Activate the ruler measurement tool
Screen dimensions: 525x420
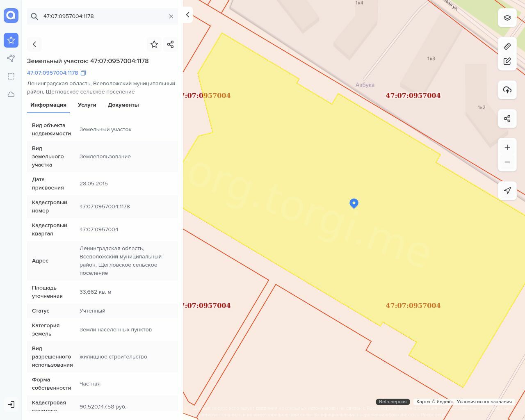click(x=507, y=46)
